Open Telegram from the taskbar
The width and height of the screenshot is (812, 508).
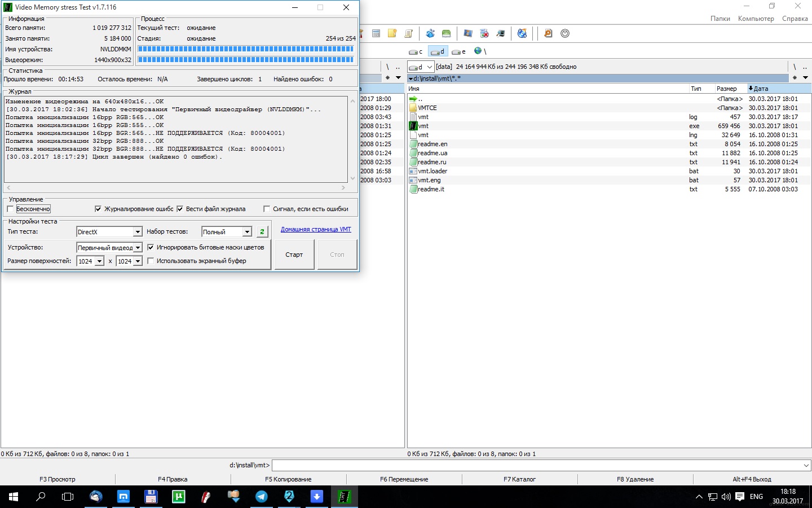[x=262, y=497]
